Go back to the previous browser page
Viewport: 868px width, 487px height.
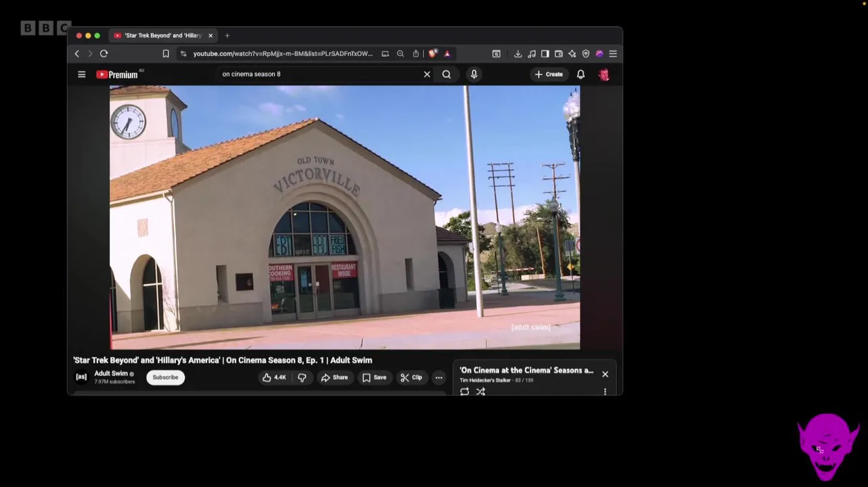click(76, 53)
